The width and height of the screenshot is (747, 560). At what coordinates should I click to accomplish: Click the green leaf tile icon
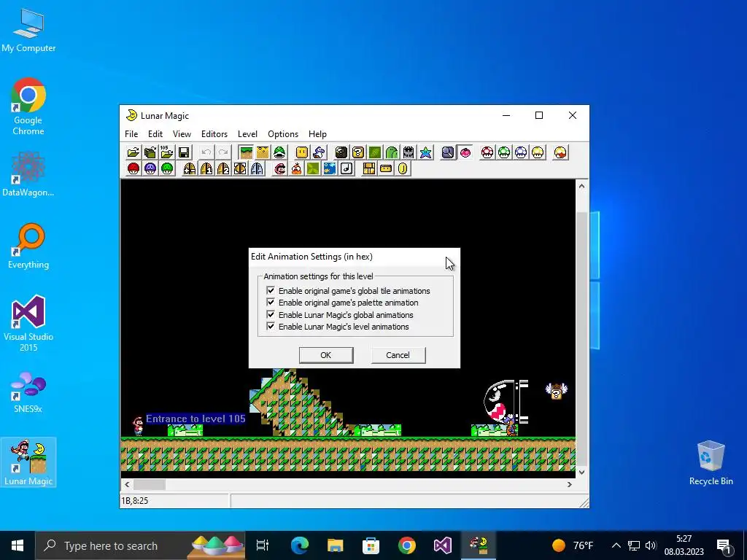tap(313, 168)
